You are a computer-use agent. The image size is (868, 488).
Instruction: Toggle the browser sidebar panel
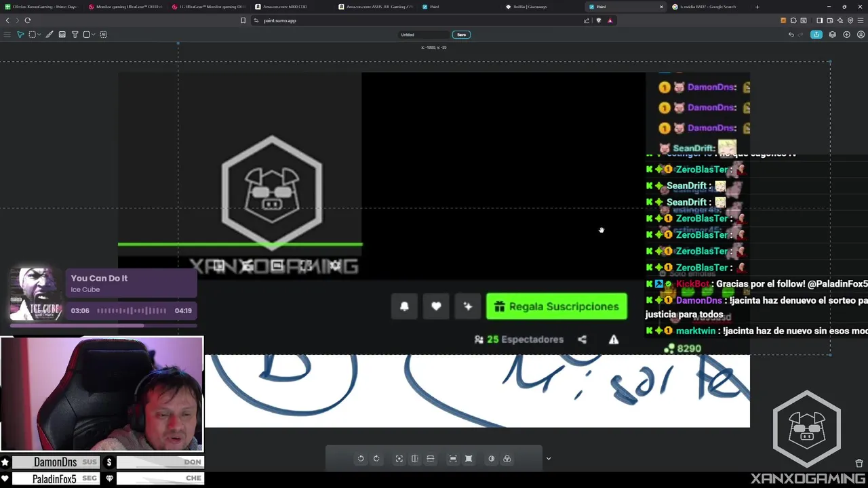pos(819,20)
